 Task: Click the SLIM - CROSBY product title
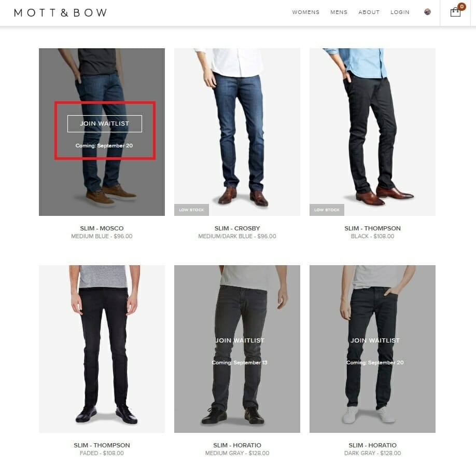pos(237,228)
